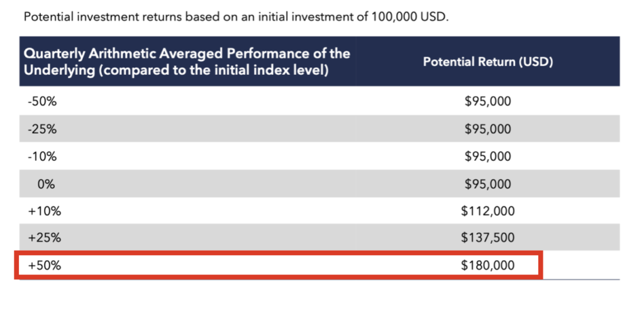Select the -25% performance row label

[39, 129]
